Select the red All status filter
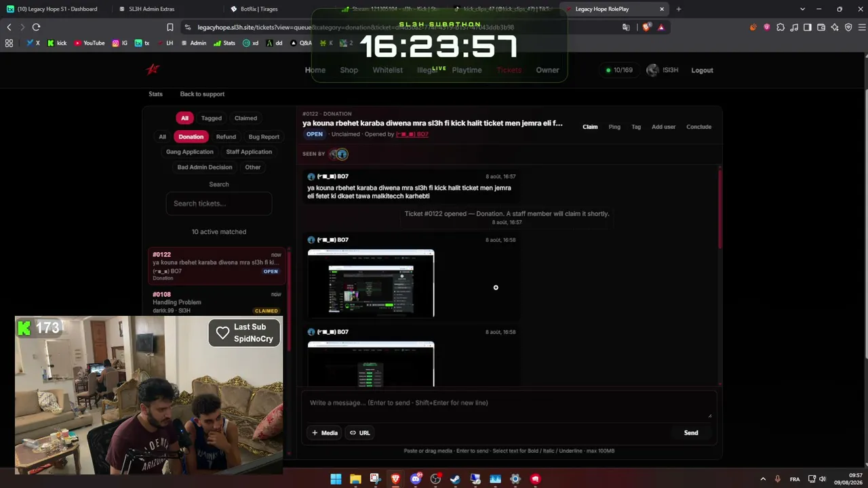Screen dimensions: 868x488 pyautogui.click(x=184, y=118)
